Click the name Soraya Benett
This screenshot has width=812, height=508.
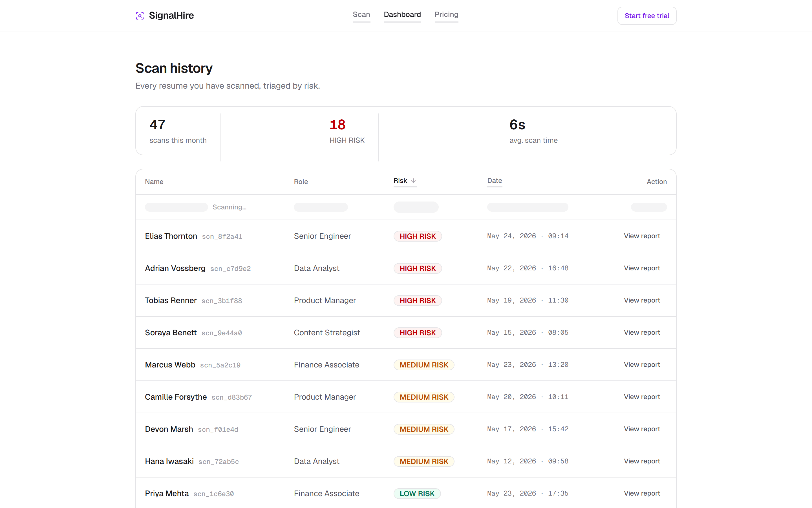click(x=171, y=333)
